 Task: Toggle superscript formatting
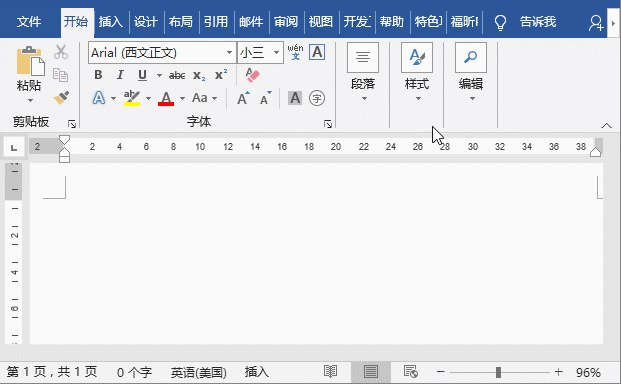point(221,74)
